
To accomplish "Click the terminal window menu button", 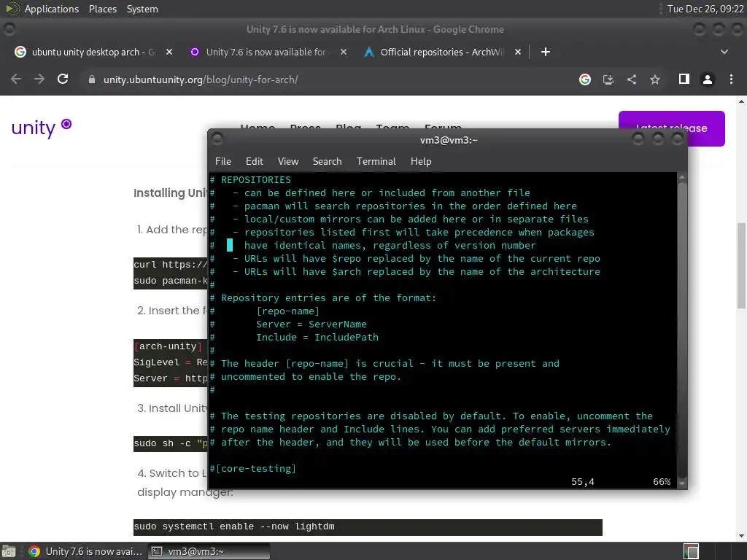I will [x=217, y=139].
